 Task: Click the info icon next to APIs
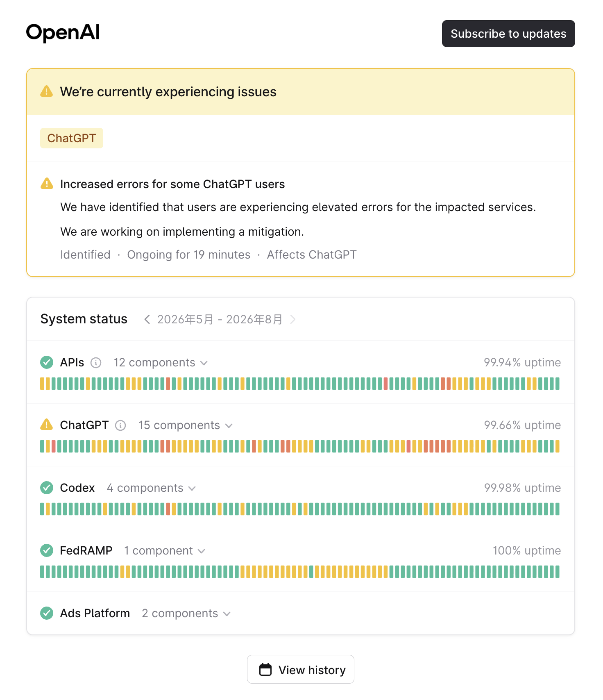[x=96, y=363]
